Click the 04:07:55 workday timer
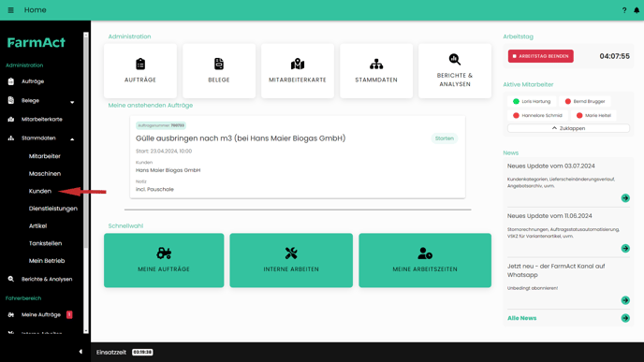Screen dimensions: 644x362 click(x=614, y=56)
